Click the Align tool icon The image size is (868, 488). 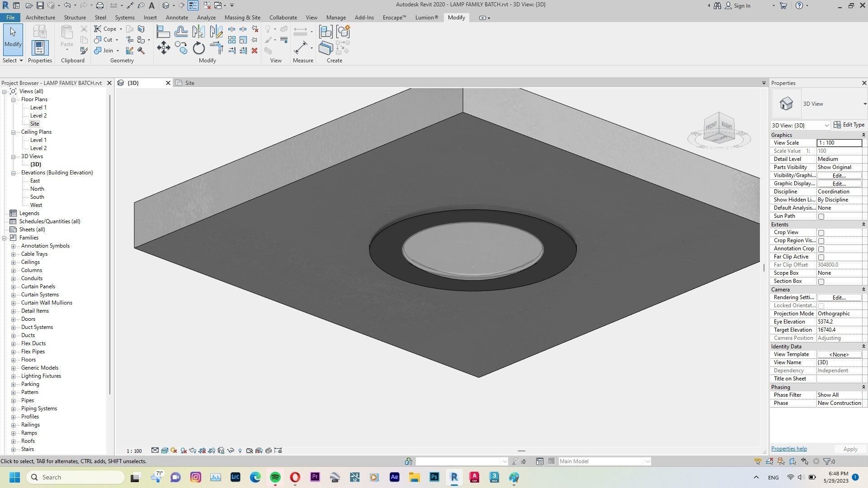[163, 32]
